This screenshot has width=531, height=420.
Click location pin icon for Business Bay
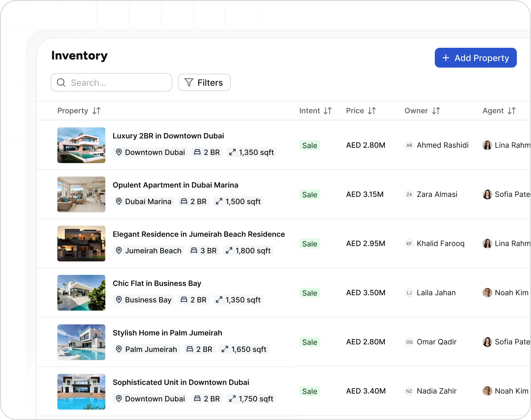(x=119, y=300)
